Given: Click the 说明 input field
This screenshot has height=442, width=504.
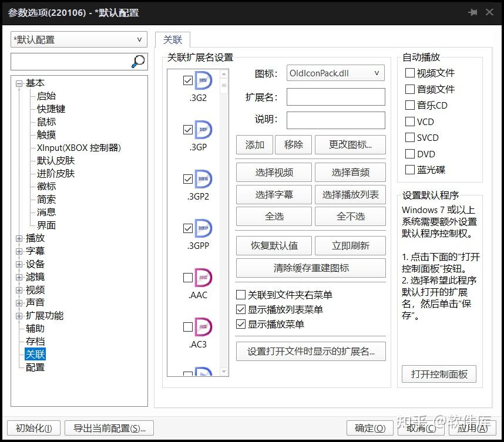Looking at the screenshot, I should (x=336, y=120).
